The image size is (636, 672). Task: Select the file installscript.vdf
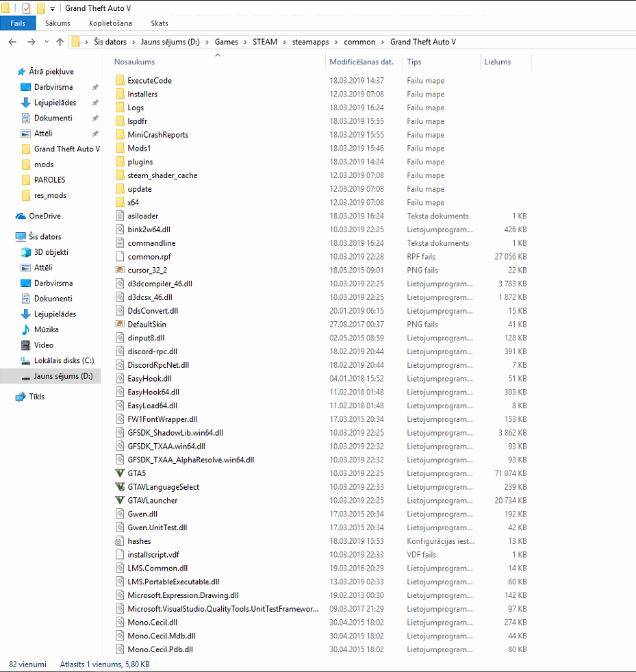click(x=153, y=555)
